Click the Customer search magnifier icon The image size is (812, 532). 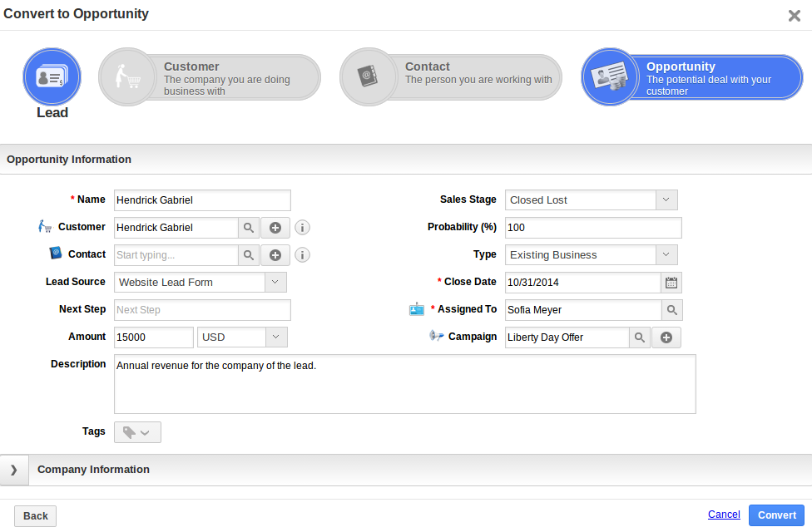pyautogui.click(x=249, y=228)
